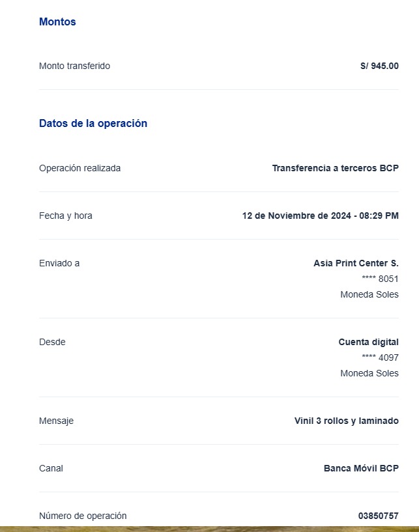419x532 pixels.
Task: Click the Montos section heading
Action: [x=57, y=22]
